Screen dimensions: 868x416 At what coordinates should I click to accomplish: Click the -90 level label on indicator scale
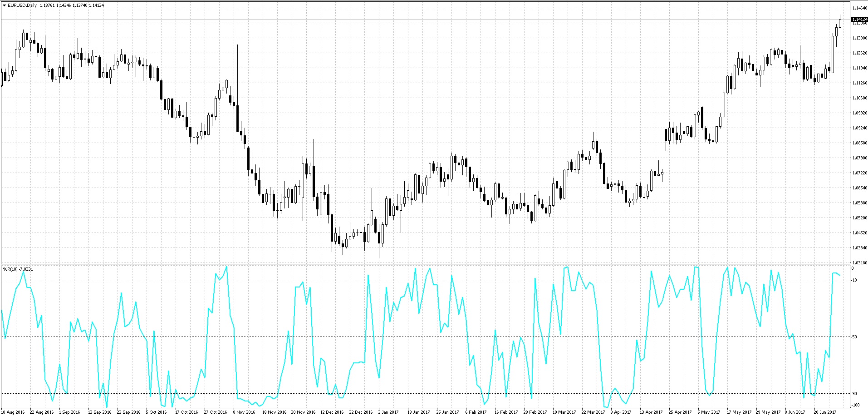[854, 394]
